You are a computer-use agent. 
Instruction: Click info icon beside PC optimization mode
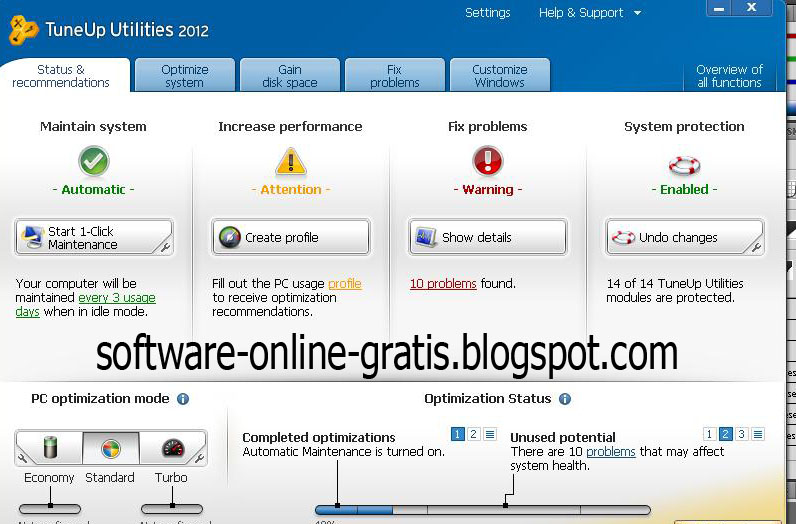tap(183, 399)
